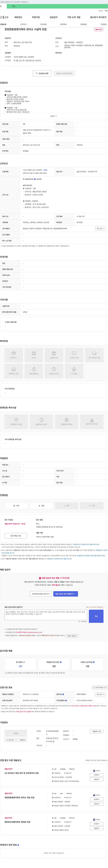Open the 취업지원 menu
Screen dimensions: 108x868
[36, 17]
